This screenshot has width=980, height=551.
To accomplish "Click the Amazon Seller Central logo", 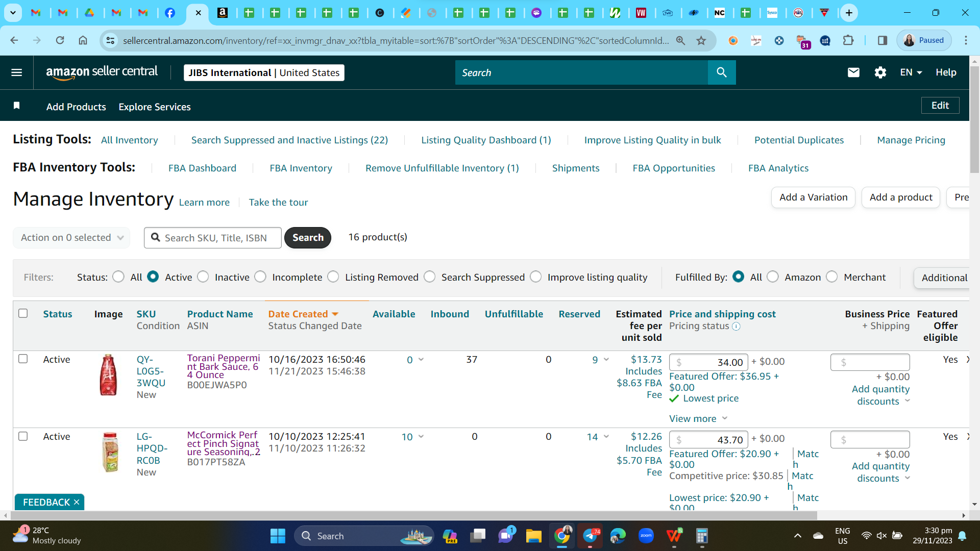I will click(x=102, y=72).
